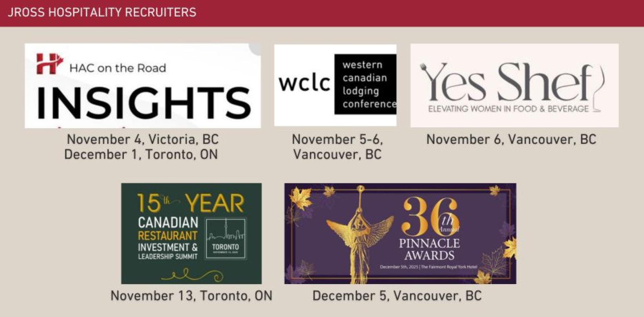The height and width of the screenshot is (317, 644).
Task: Click the 15th Year heading on summit banner
Action: pos(190,203)
